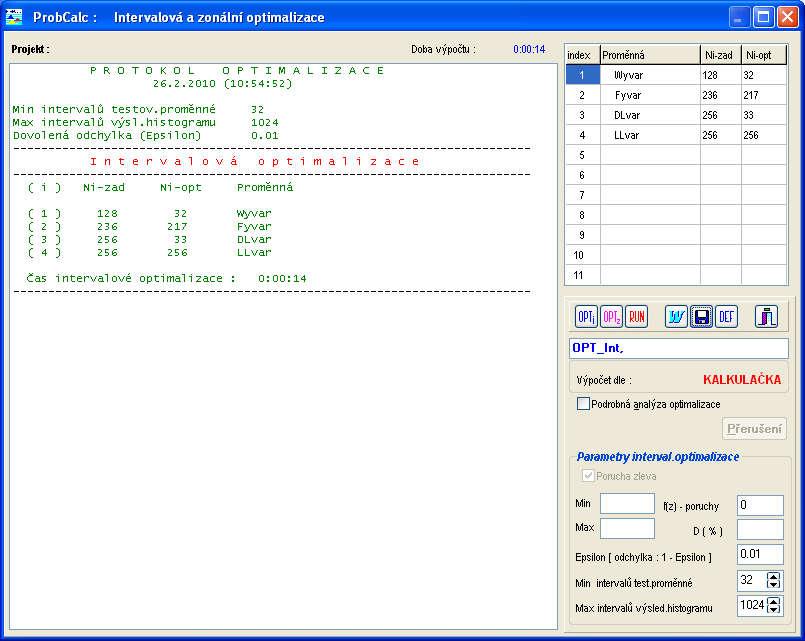Run interval optimization with OPT1 icon

click(586, 317)
